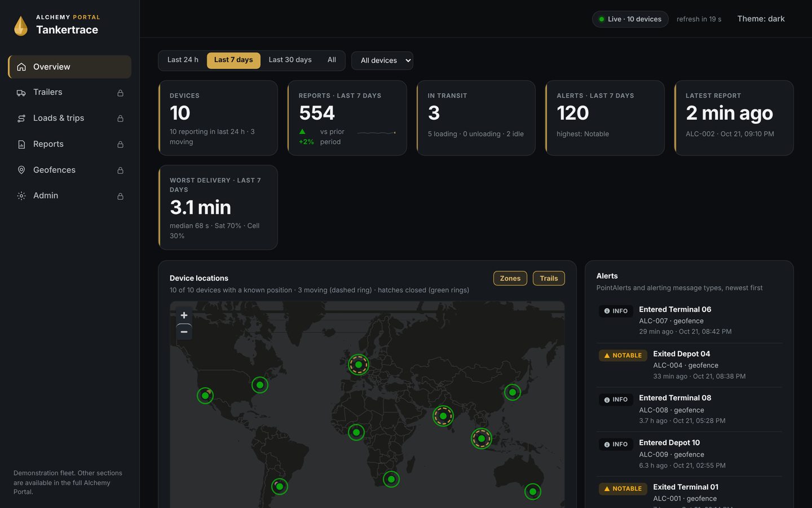Viewport: 812px width, 508px height.
Task: Click the device marker over Australia
Action: point(533,492)
